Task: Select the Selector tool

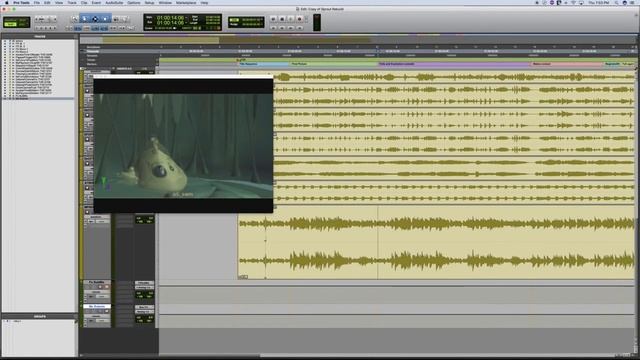Action: (95, 19)
